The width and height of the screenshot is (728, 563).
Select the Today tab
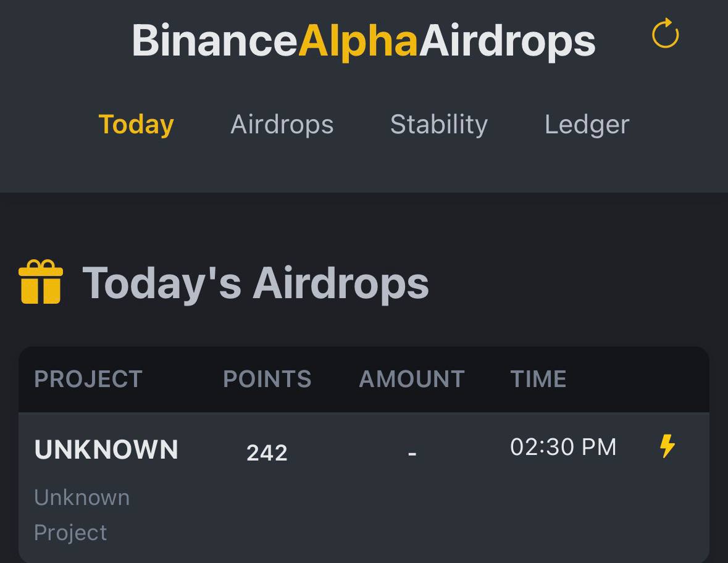136,124
